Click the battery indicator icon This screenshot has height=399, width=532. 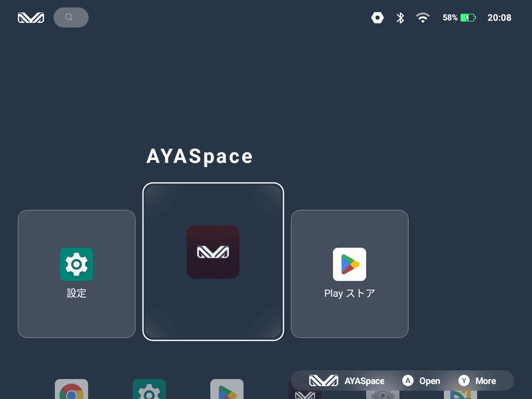(468, 17)
